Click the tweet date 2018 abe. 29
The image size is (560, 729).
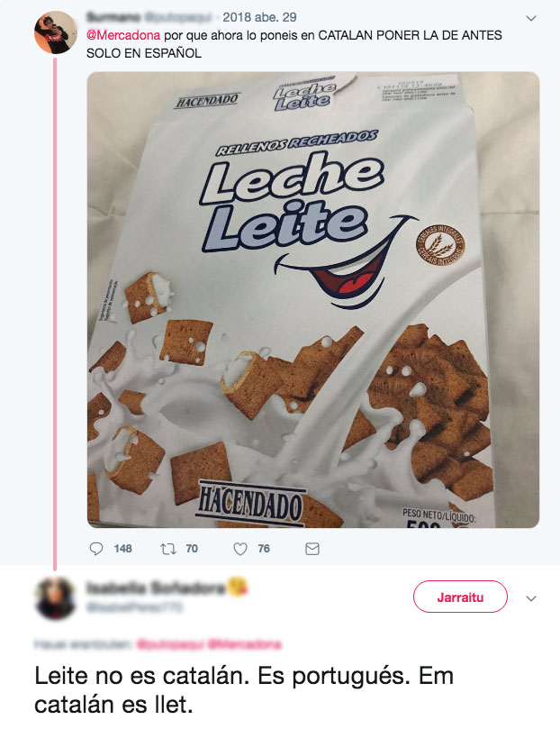(x=247, y=17)
